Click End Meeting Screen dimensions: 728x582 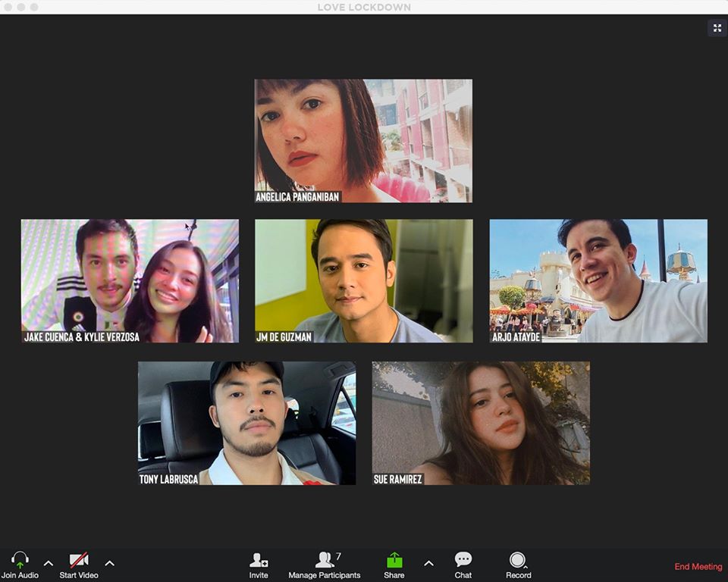tap(698, 566)
